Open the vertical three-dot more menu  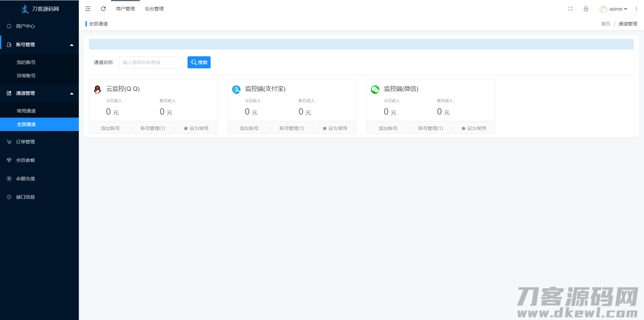pos(636,9)
